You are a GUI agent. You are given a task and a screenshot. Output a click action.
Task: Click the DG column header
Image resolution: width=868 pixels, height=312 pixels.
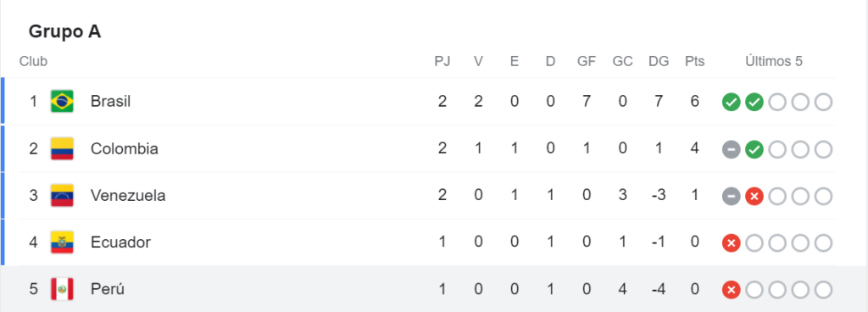[x=659, y=61]
